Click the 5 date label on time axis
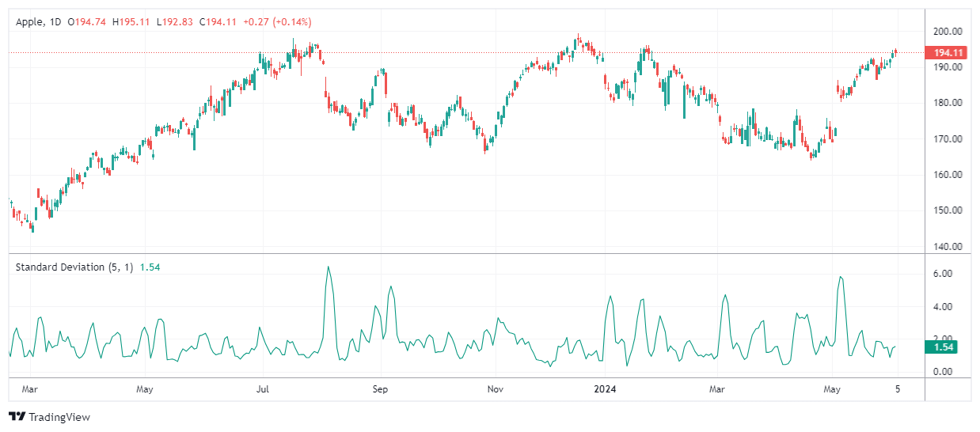 pyautogui.click(x=898, y=389)
